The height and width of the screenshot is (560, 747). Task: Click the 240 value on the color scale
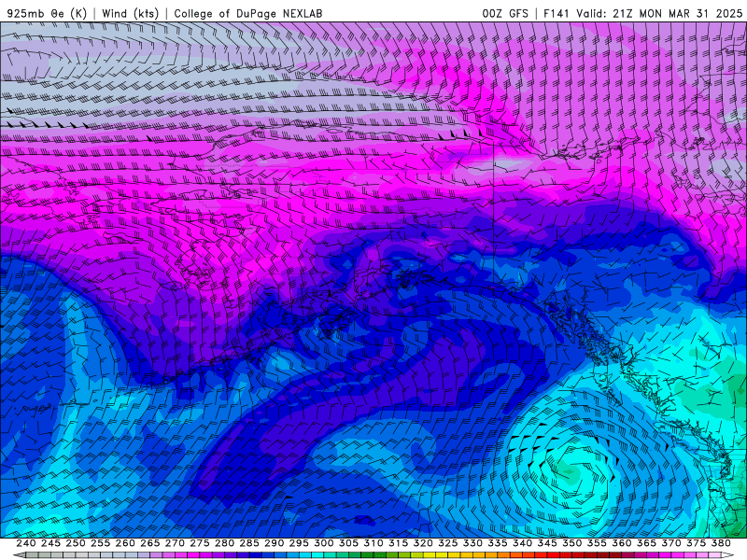[x=26, y=543]
